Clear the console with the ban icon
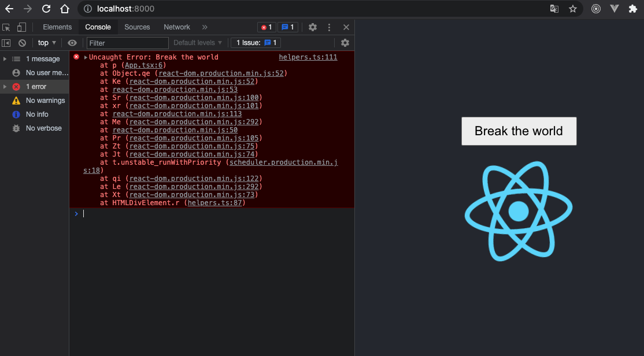The width and height of the screenshot is (644, 356). click(x=22, y=43)
